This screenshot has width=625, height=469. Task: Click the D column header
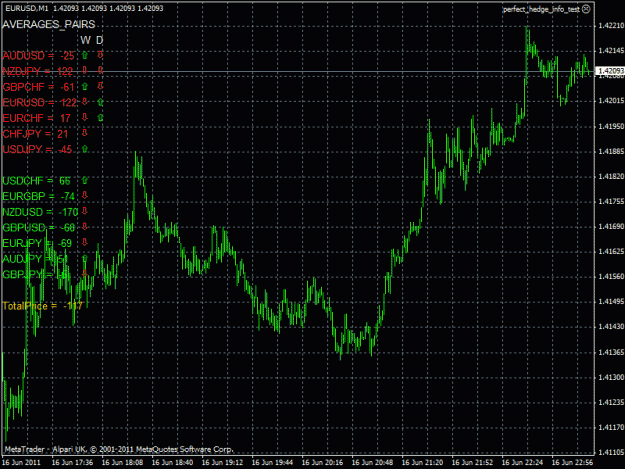(100, 40)
